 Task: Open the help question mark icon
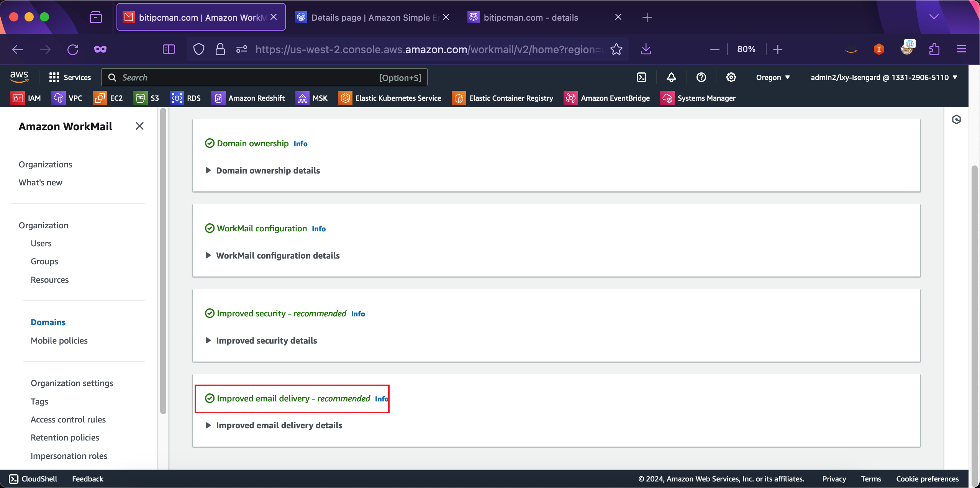tap(701, 77)
